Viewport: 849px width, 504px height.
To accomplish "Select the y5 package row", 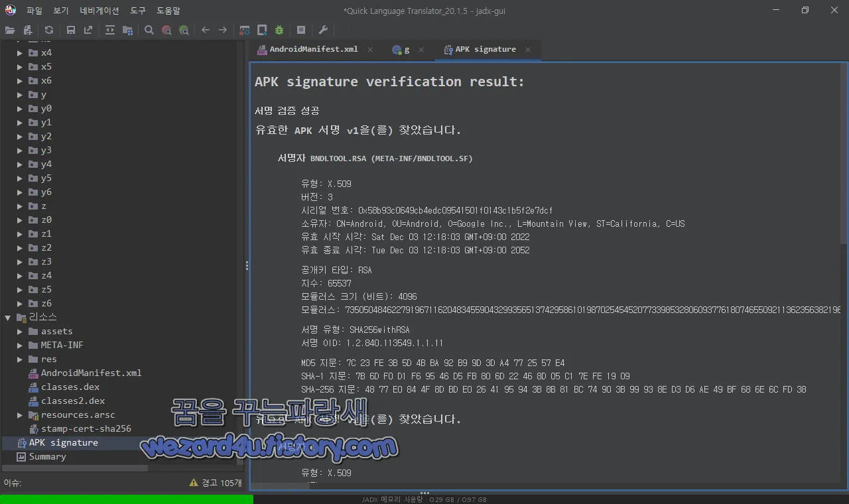I will click(46, 178).
